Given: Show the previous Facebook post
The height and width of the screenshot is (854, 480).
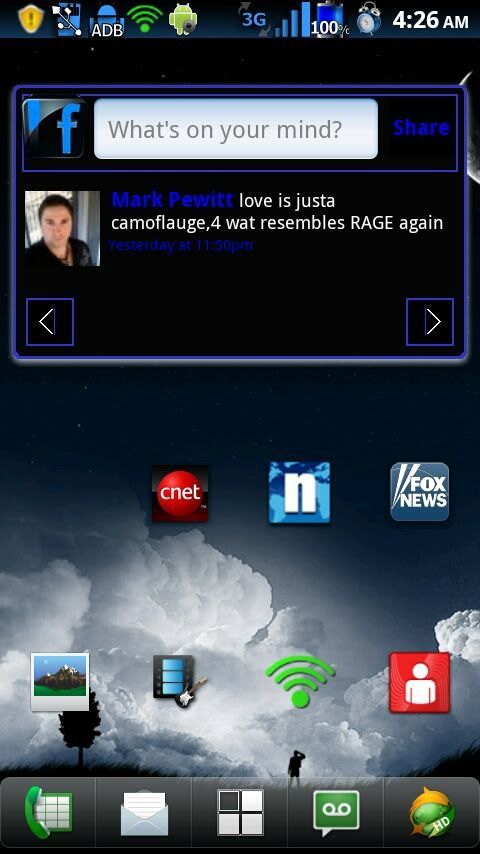Looking at the screenshot, I should point(50,321).
